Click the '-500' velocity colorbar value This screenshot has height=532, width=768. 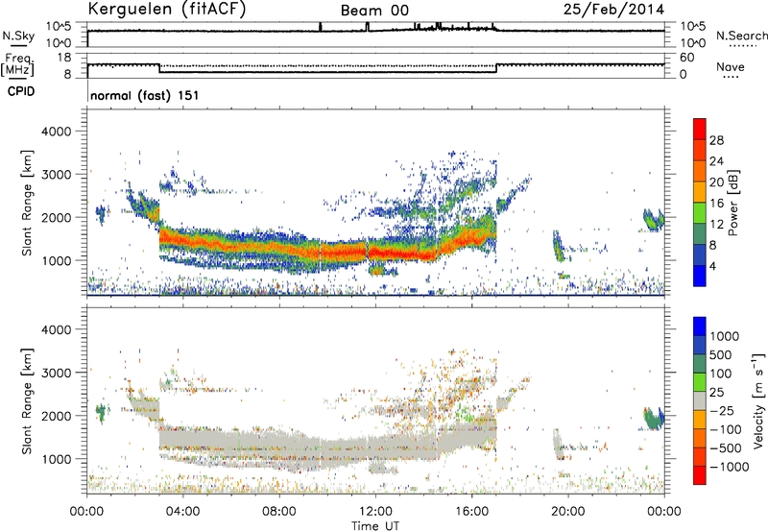coord(725,448)
